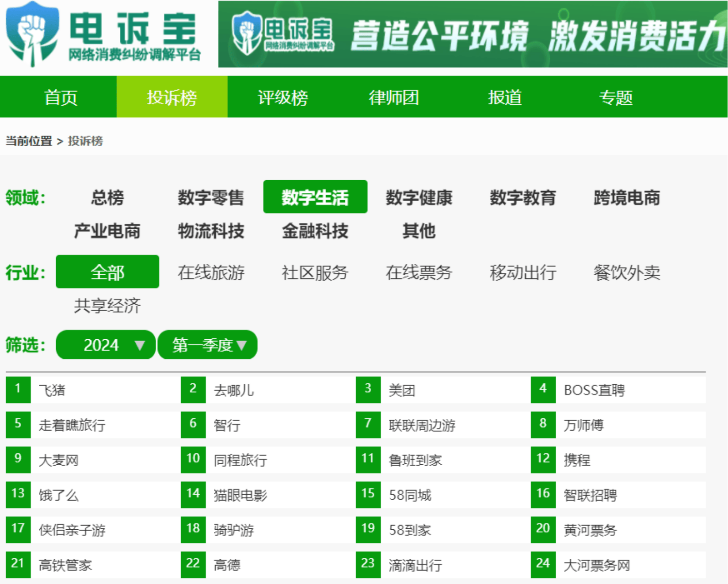Image resolution: width=728 pixels, height=584 pixels.
Task: Select the 跨境电商 domain filter
Action: [x=627, y=197]
